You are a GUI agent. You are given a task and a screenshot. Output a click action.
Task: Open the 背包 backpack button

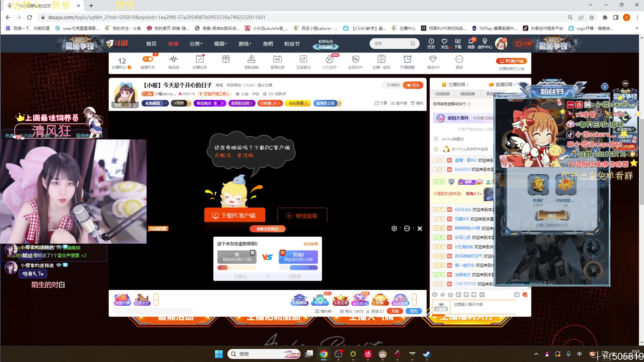pos(414,311)
